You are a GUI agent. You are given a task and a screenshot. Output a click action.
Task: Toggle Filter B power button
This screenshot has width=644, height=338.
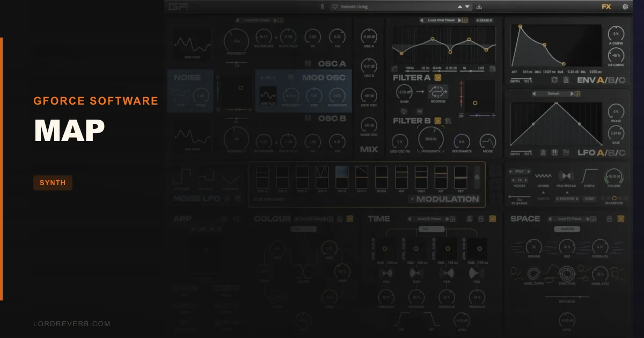pos(438,121)
